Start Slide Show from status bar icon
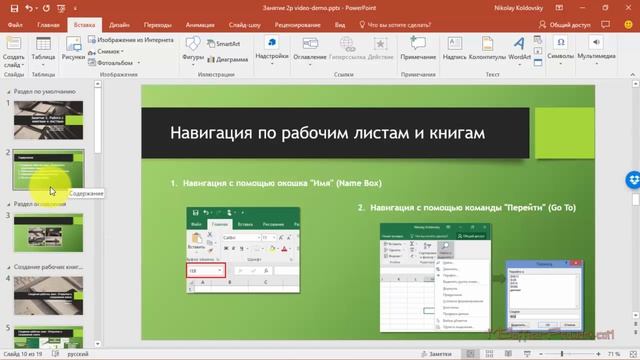This screenshot has height=360, width=640. 527,354
